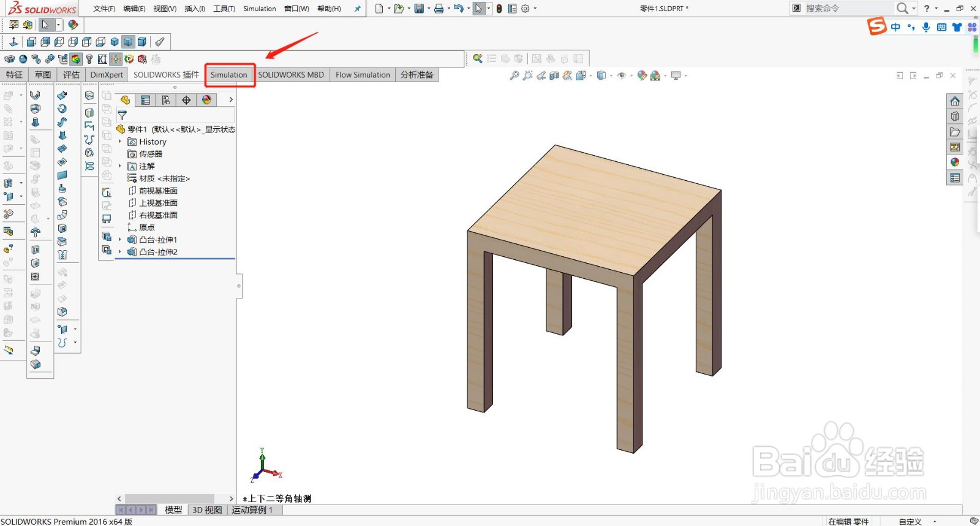This screenshot has height=526, width=980.
Task: Click the Rebuild traffic light icon
Action: pyautogui.click(x=499, y=9)
